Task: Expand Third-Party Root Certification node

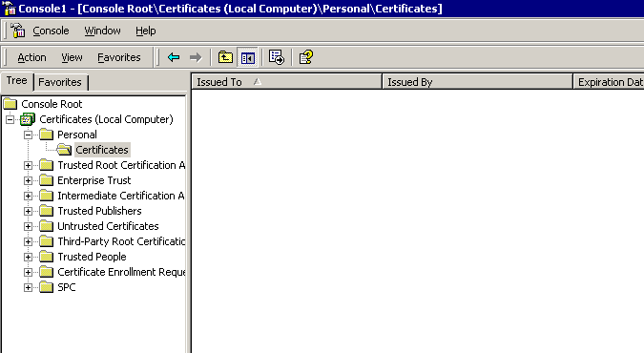Action: tap(28, 241)
